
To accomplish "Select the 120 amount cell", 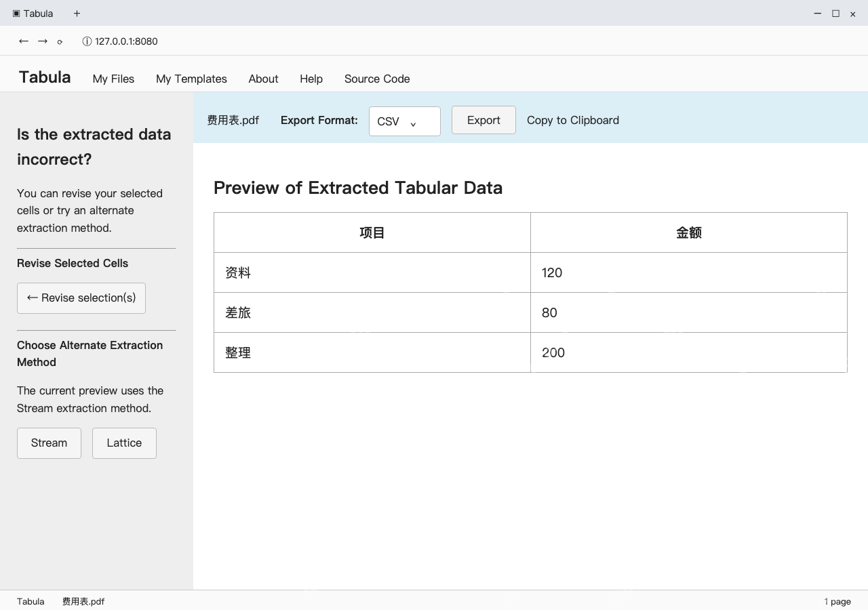I will 689,272.
